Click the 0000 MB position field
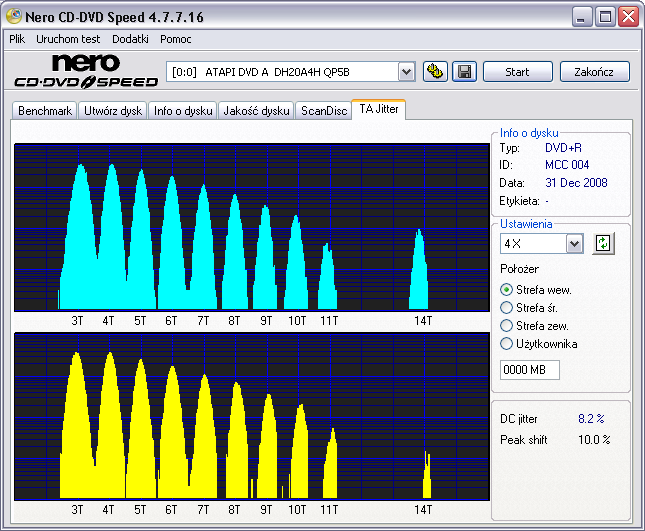The image size is (645, 531). click(x=530, y=370)
